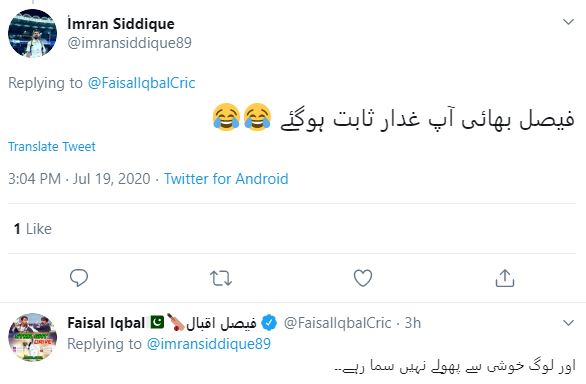Open Faisal Iqbal's profile picture
The height and width of the screenshot is (384, 586).
point(33,337)
